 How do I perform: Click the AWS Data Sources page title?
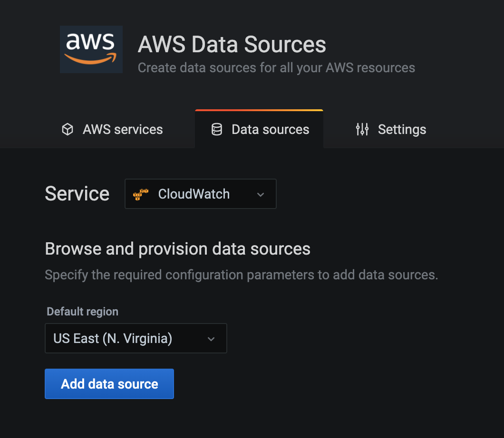pyautogui.click(x=232, y=45)
